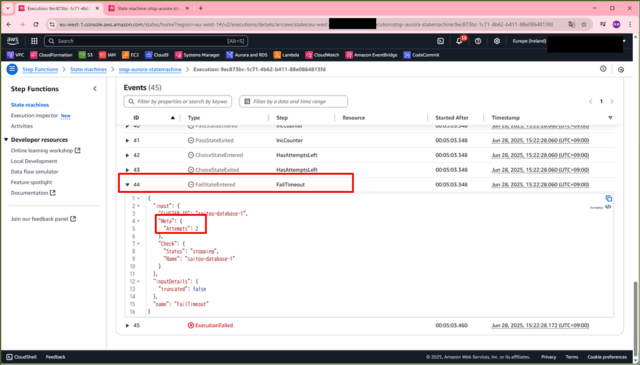
Task: Collapse the Step Functions side panel
Action: pyautogui.click(x=95, y=89)
